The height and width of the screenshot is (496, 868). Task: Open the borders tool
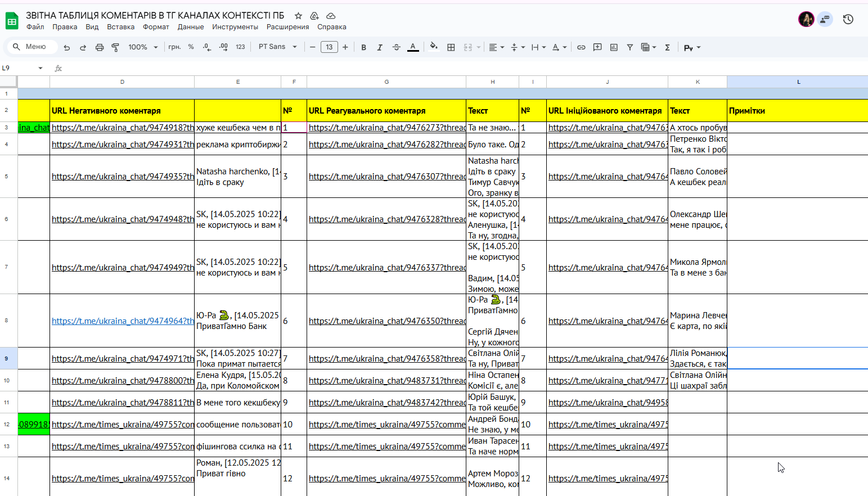[451, 47]
